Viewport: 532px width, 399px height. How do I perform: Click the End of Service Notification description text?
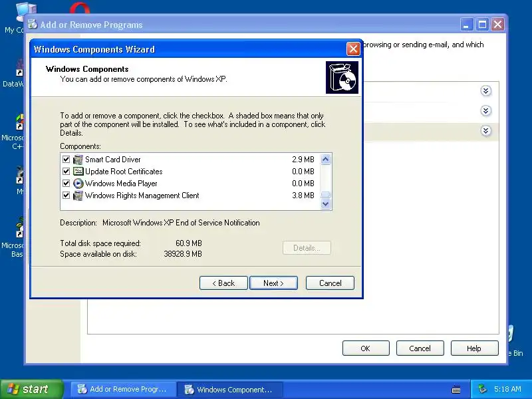tap(181, 223)
